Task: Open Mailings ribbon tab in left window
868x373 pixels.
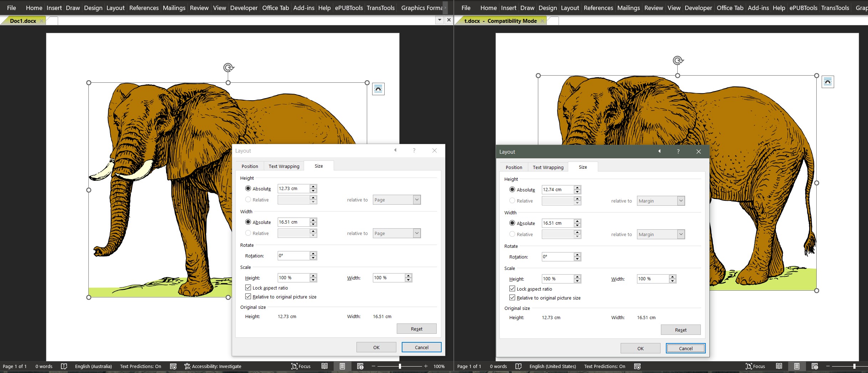Action: pyautogui.click(x=174, y=7)
